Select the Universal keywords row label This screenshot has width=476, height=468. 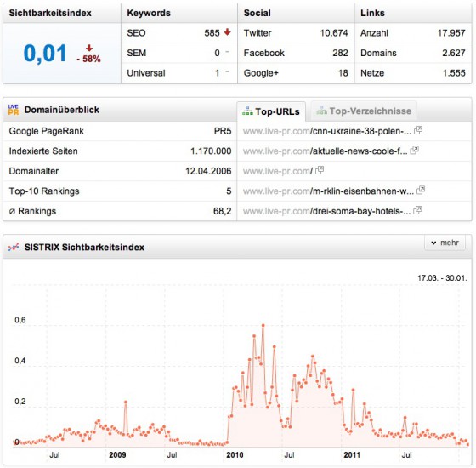(146, 73)
